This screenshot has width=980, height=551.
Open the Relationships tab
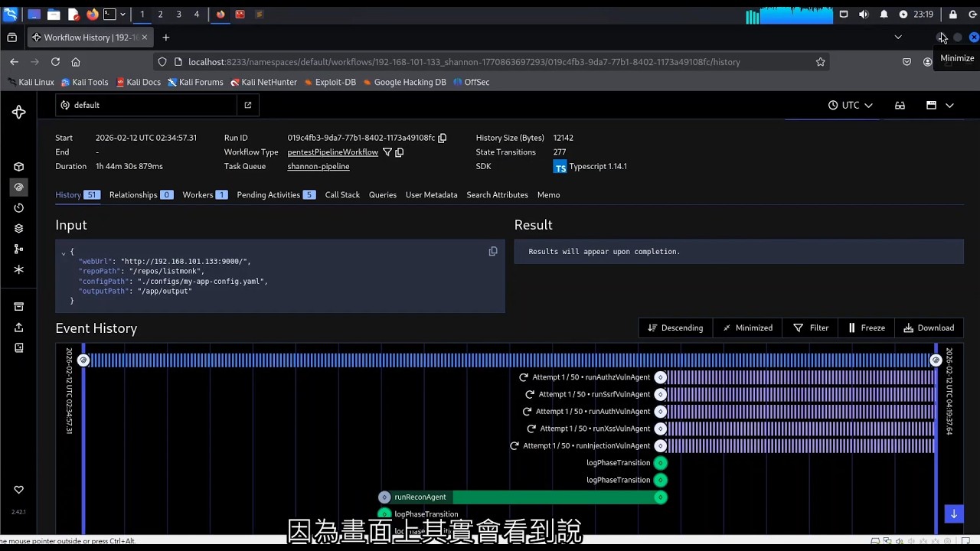[141, 195]
